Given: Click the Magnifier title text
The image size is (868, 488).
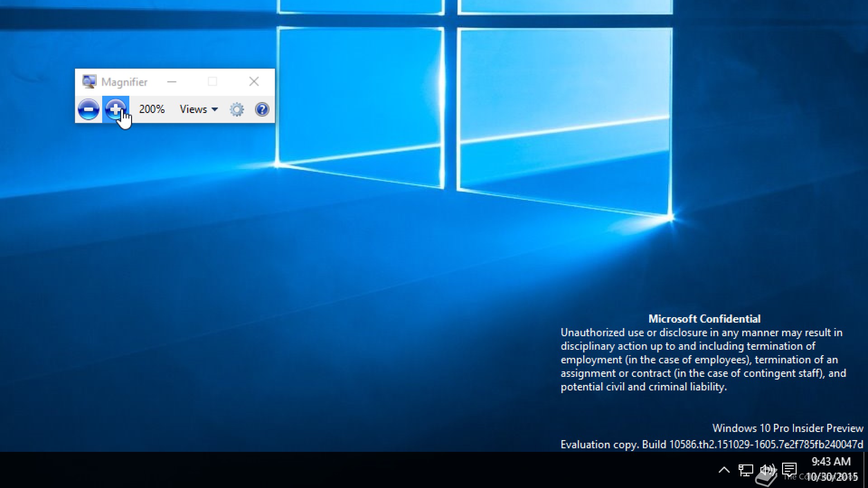Looking at the screenshot, I should (x=124, y=82).
